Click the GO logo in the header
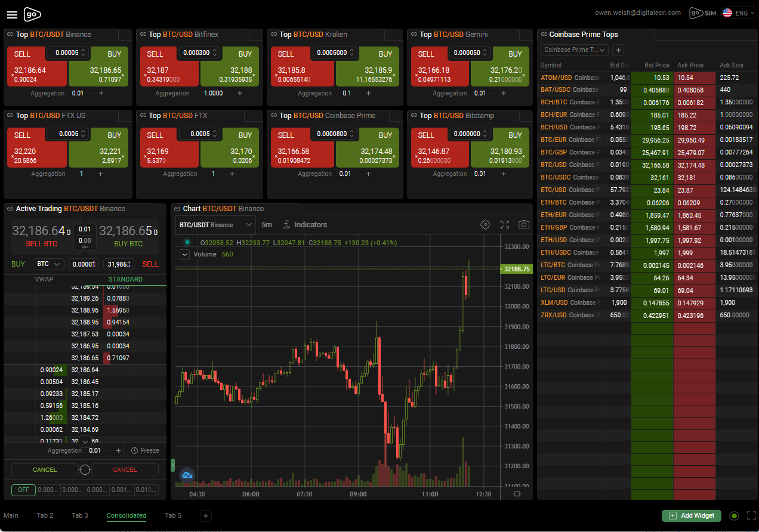Image resolution: width=759 pixels, height=532 pixels. [33, 14]
